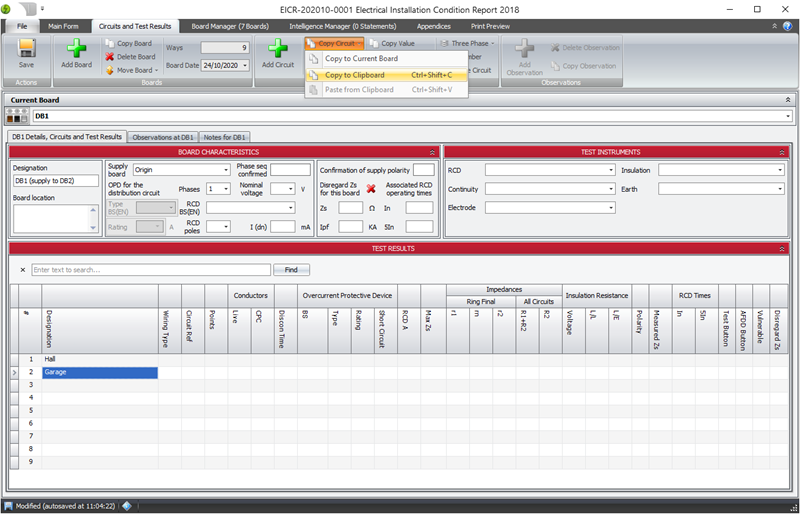This screenshot has width=800, height=514.
Task: Click the Confirmation of supply polarity field
Action: (x=423, y=170)
